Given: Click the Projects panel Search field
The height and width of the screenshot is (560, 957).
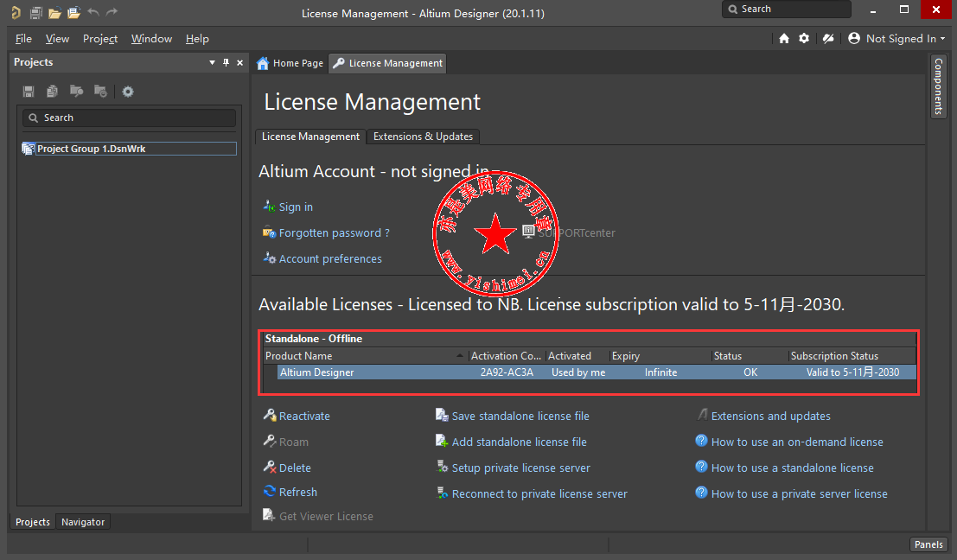Looking at the screenshot, I should [130, 118].
